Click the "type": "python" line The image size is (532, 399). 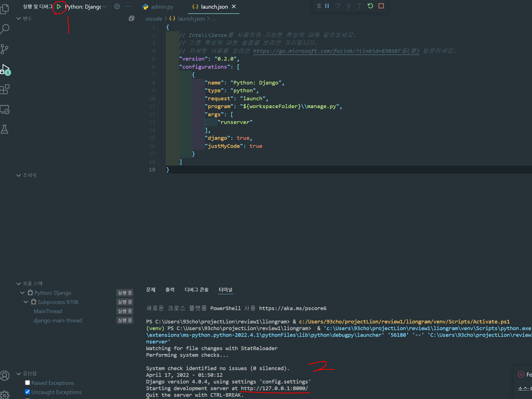tap(232, 91)
